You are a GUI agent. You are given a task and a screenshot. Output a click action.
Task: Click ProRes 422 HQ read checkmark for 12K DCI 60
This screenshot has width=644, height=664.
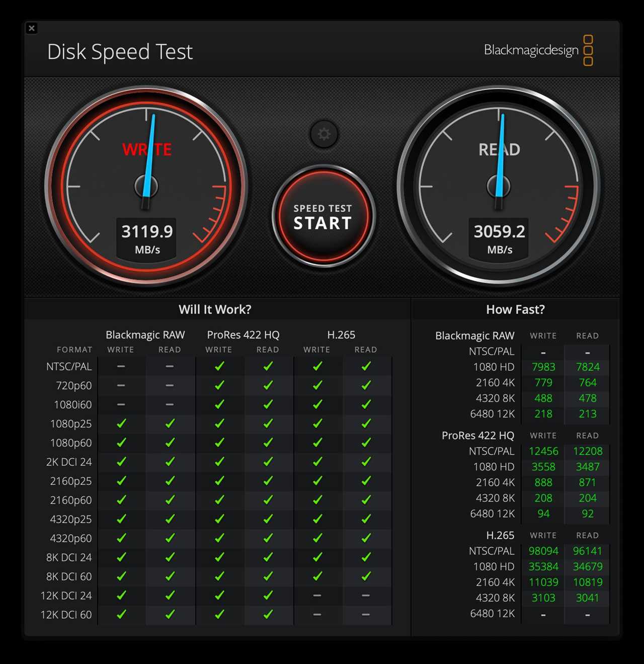point(268,615)
